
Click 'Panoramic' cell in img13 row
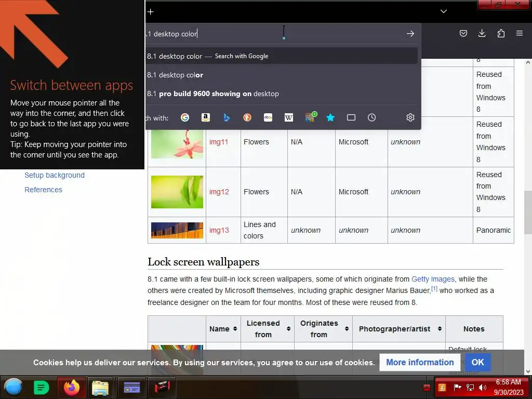pos(494,230)
